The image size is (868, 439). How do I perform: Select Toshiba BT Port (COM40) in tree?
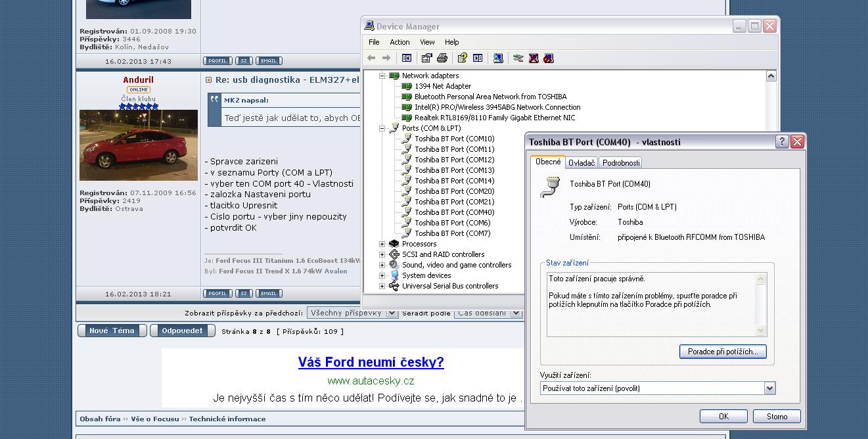click(454, 212)
